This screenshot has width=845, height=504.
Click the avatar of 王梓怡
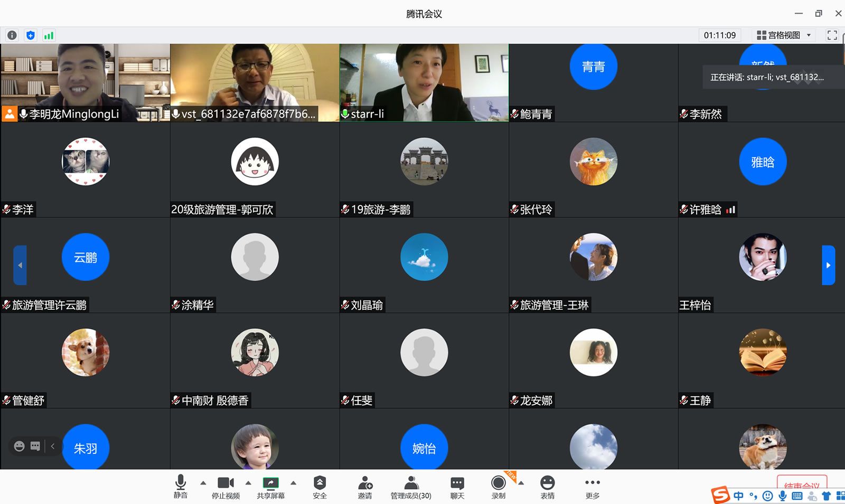point(763,257)
